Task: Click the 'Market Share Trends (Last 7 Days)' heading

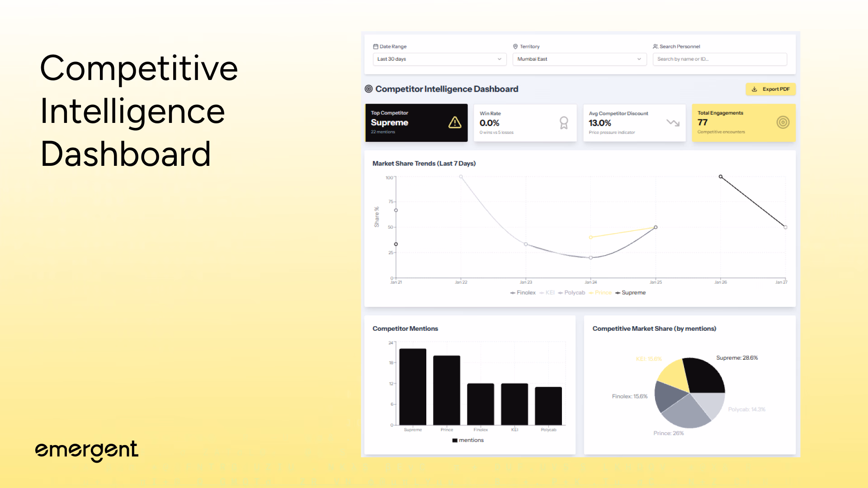Action: (424, 164)
